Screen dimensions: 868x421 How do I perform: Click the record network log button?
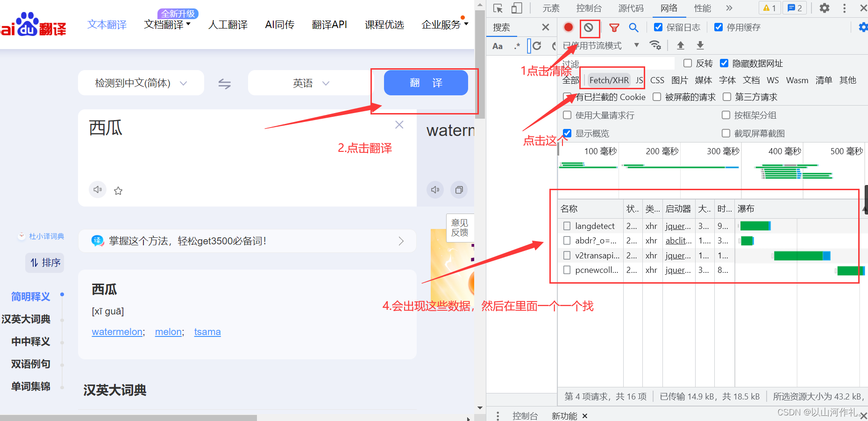pos(568,27)
